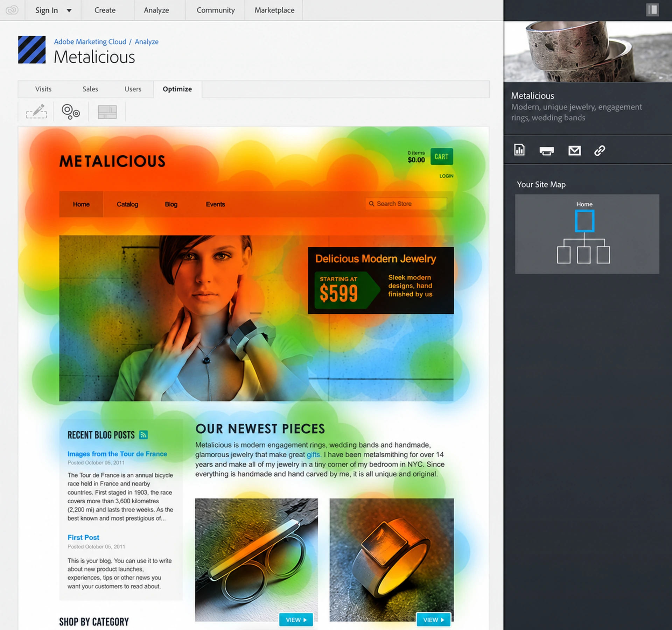Click the Sign In label
Viewport: 672px width, 630px height.
tap(47, 10)
